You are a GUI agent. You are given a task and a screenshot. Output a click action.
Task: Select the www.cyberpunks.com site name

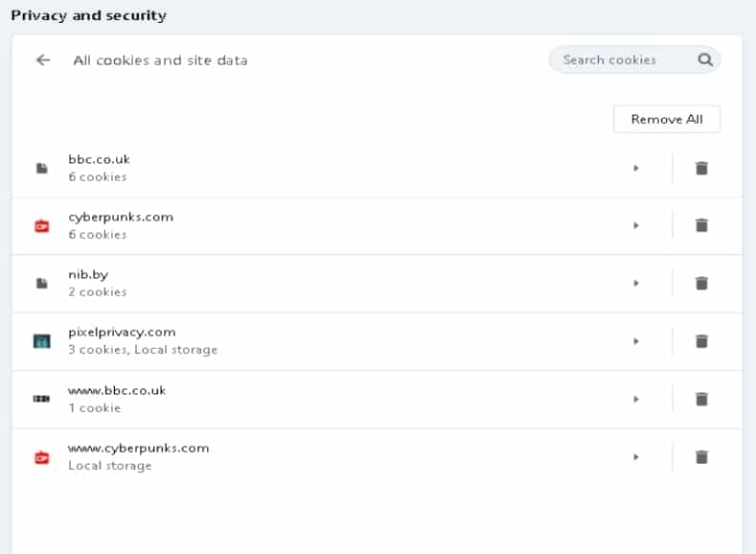(x=138, y=449)
